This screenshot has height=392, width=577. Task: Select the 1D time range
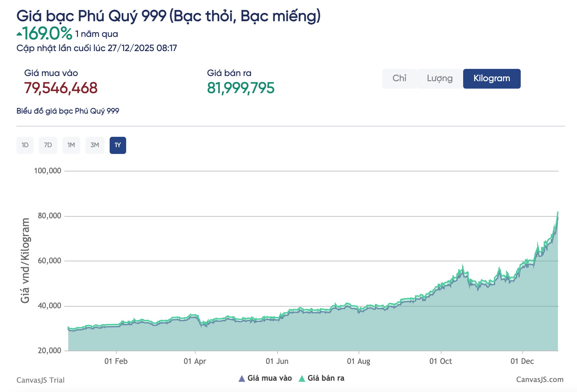pyautogui.click(x=25, y=145)
